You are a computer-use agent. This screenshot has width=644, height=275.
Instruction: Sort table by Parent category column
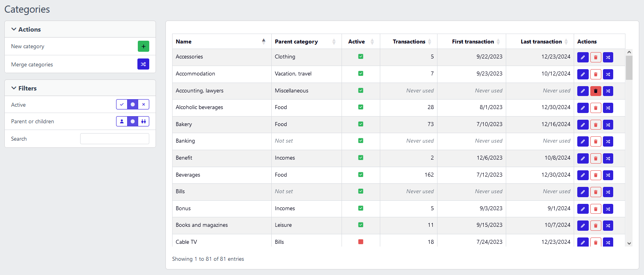(306, 41)
